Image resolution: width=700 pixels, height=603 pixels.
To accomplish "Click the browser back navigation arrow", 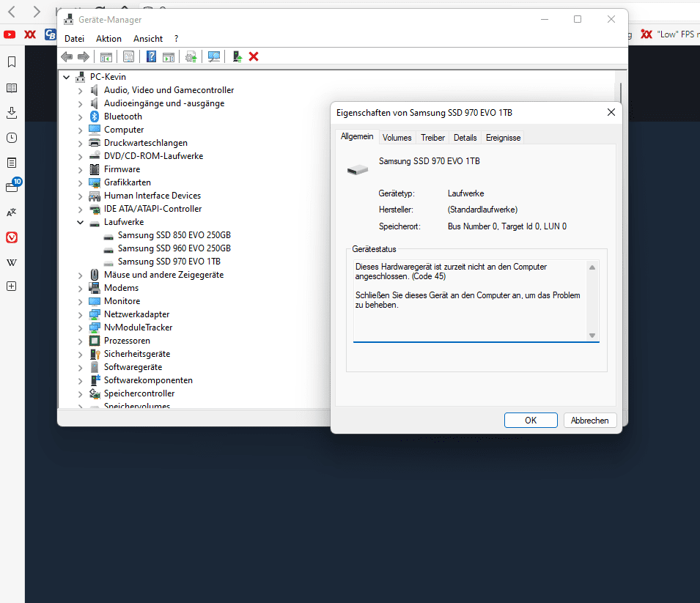I will click(12, 12).
